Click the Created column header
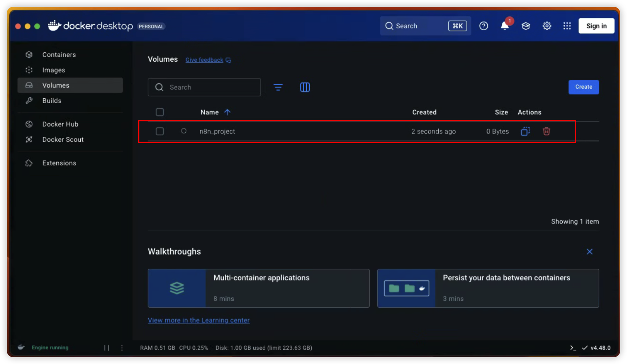 click(x=424, y=112)
